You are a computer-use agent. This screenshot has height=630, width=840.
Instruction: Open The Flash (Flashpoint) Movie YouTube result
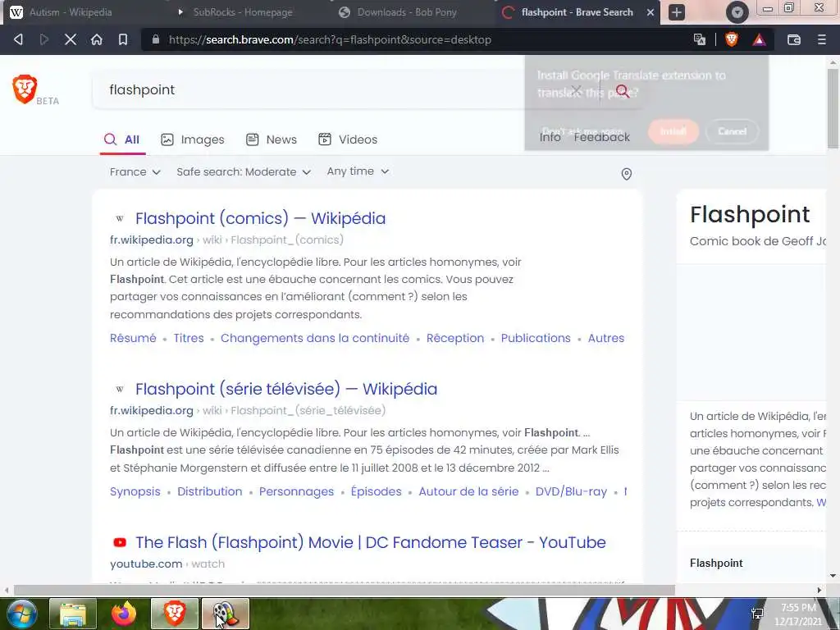pyautogui.click(x=371, y=543)
